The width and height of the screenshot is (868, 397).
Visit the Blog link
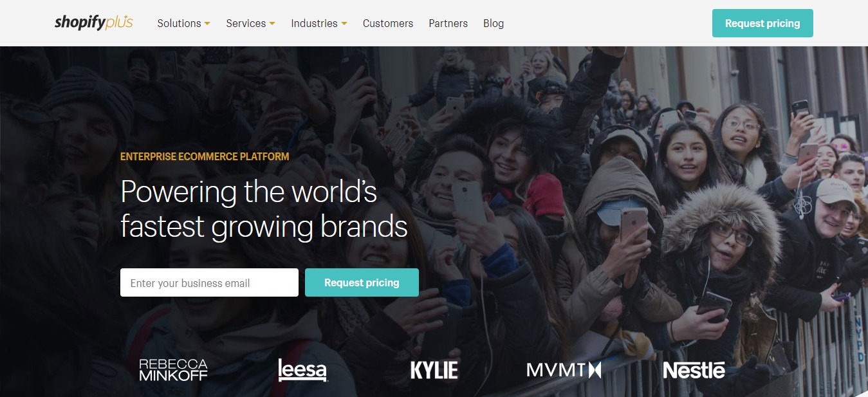[x=494, y=23]
